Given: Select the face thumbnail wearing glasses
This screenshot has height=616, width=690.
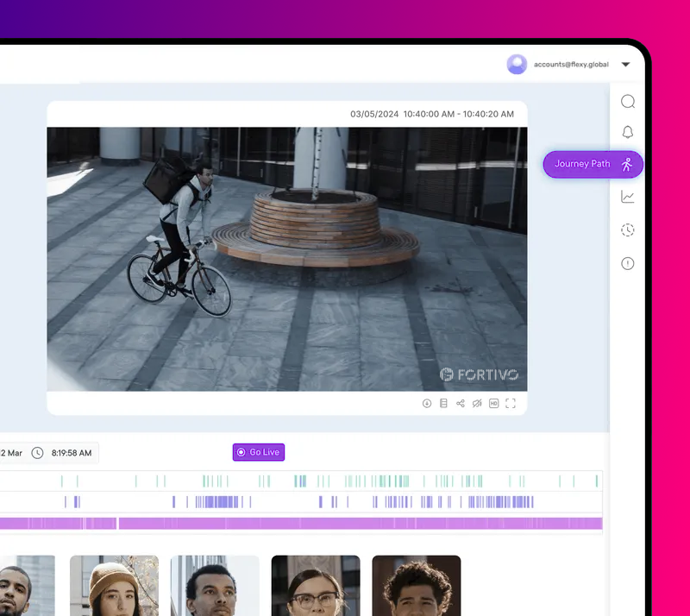Looking at the screenshot, I should (x=316, y=585).
